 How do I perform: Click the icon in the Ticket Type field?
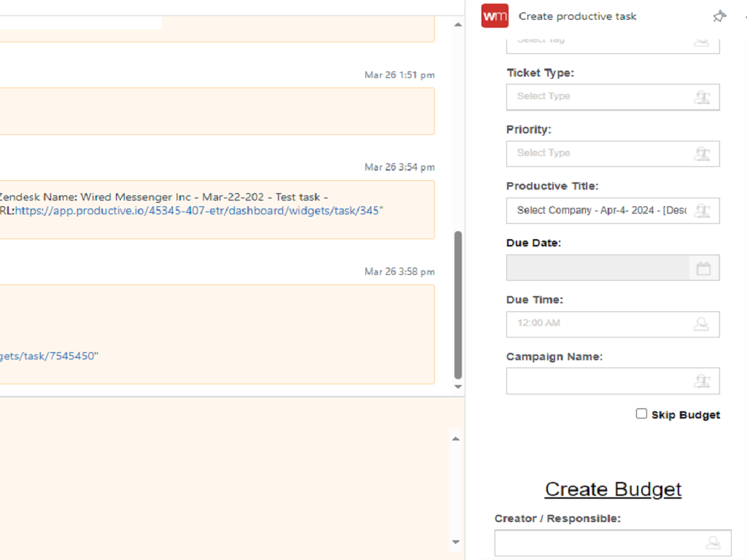(702, 97)
